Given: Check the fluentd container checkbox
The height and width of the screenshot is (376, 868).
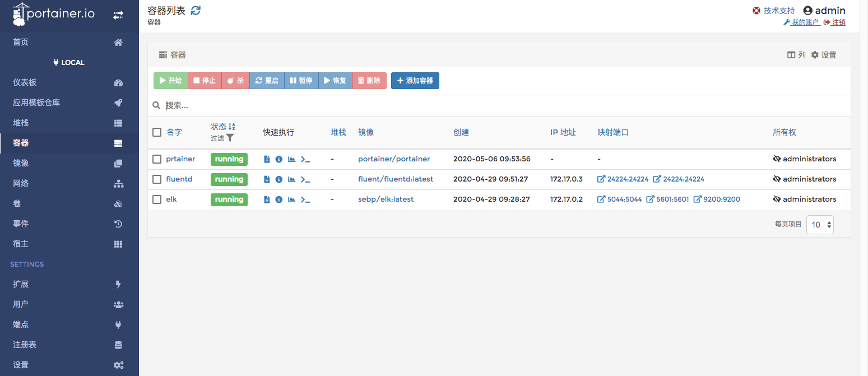Looking at the screenshot, I should 157,179.
